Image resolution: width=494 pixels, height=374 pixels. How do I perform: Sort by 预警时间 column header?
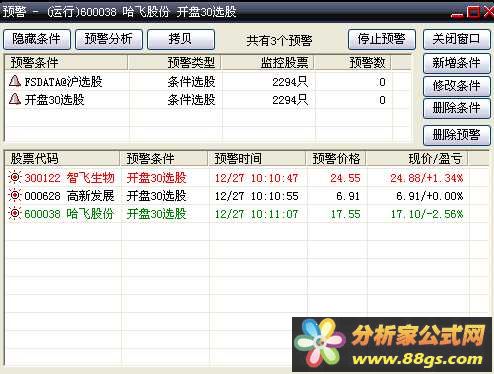tap(257, 159)
